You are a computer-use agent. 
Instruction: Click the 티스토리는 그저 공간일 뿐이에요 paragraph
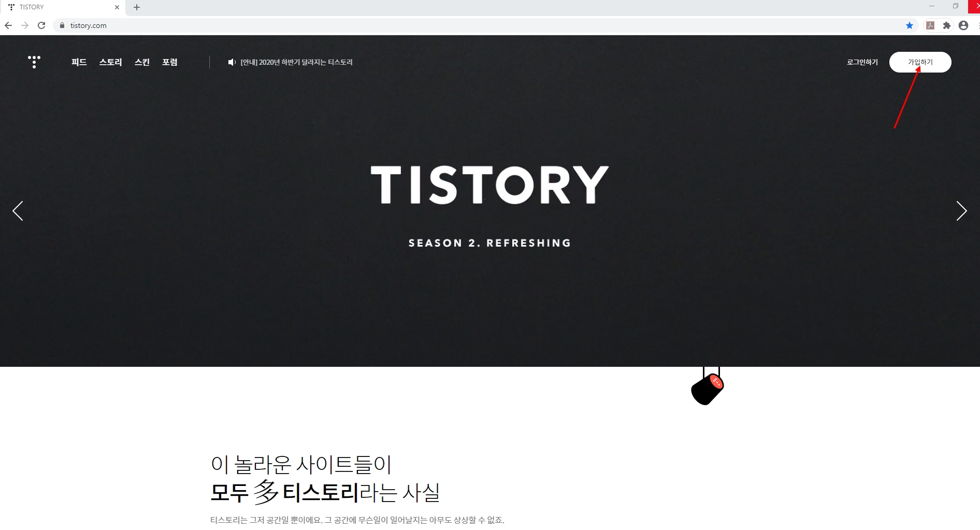pos(357,520)
